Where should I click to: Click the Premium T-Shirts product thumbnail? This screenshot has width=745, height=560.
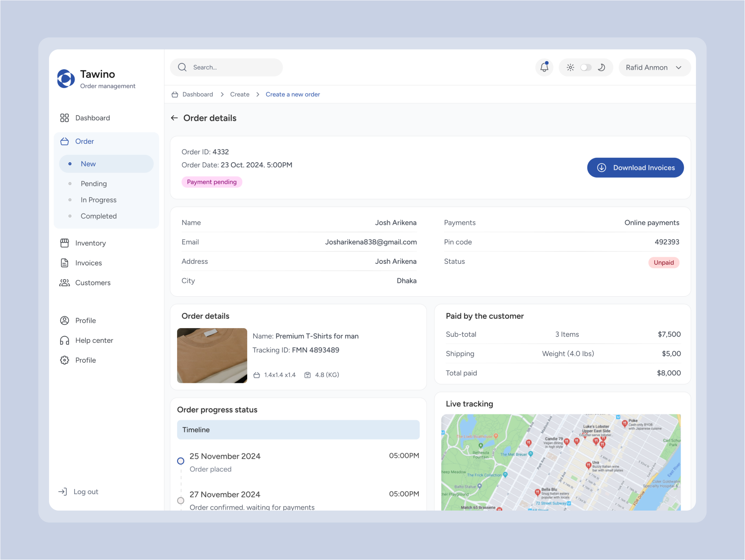pos(212,356)
